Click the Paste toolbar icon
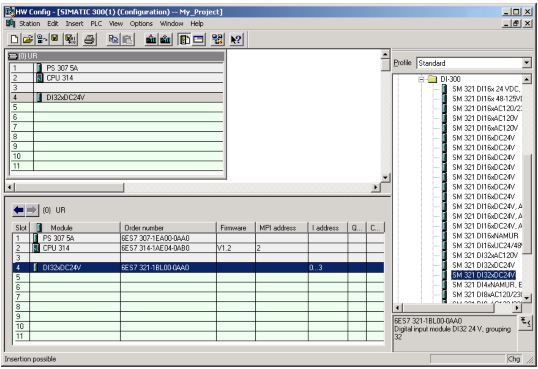 (x=127, y=39)
